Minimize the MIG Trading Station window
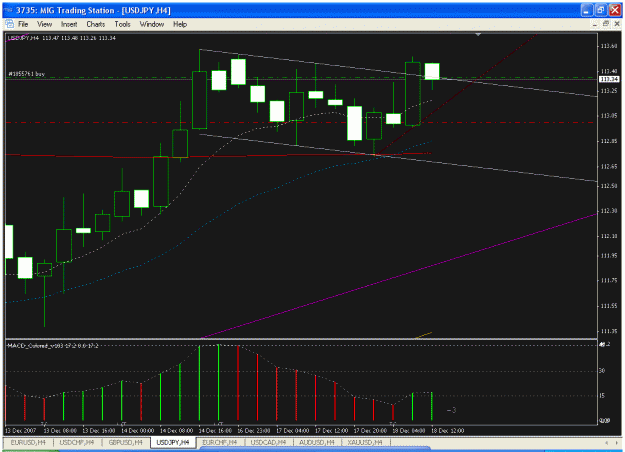The width and height of the screenshot is (625, 452). (x=586, y=10)
